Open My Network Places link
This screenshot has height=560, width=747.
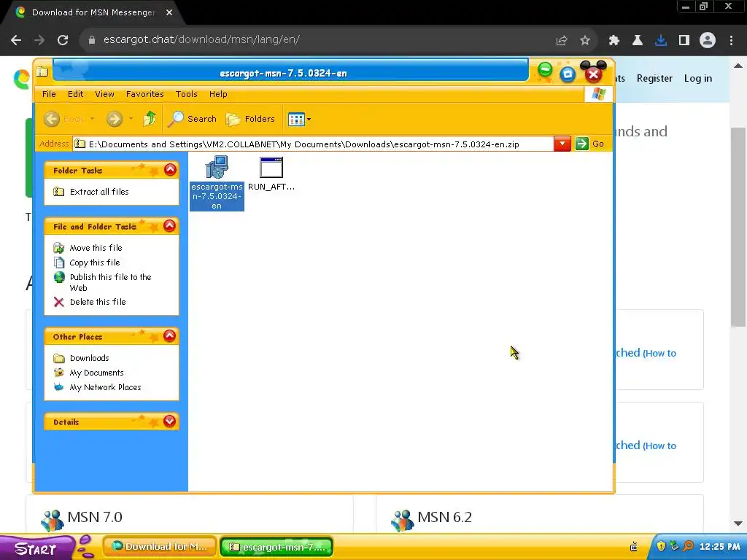[105, 387]
